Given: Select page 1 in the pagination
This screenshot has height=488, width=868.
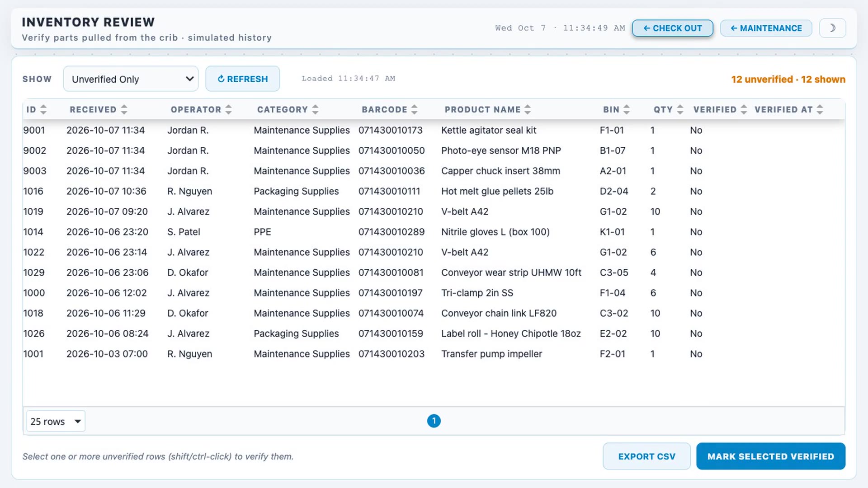Looking at the screenshot, I should (x=434, y=421).
